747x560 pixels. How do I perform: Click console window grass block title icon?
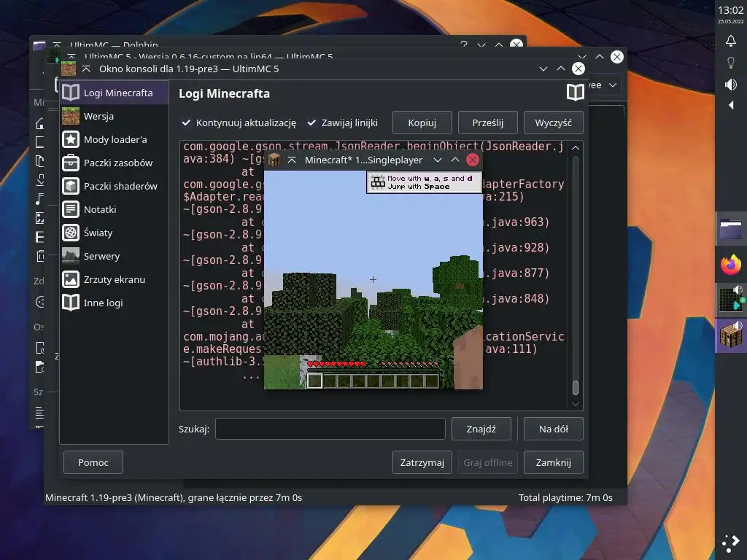pos(69,69)
